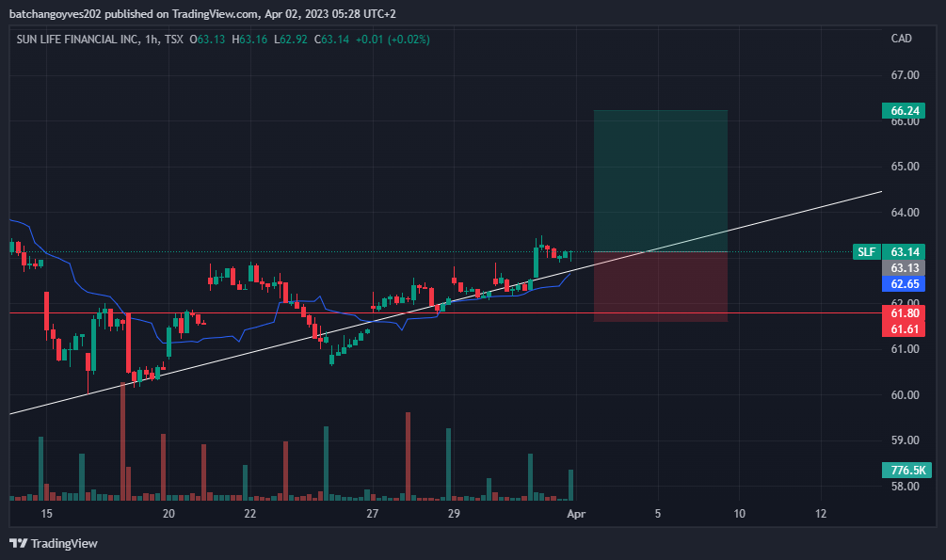
Task: Click the 65.00 price axis label
Action: [x=905, y=166]
